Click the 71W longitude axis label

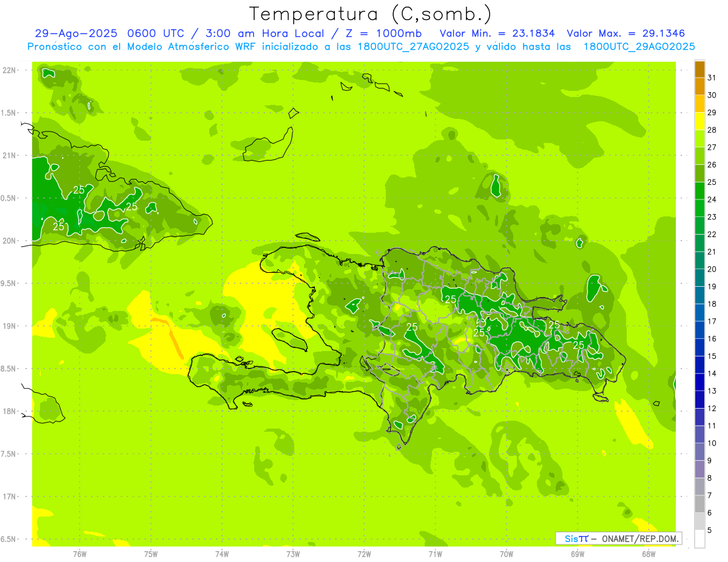(x=436, y=554)
